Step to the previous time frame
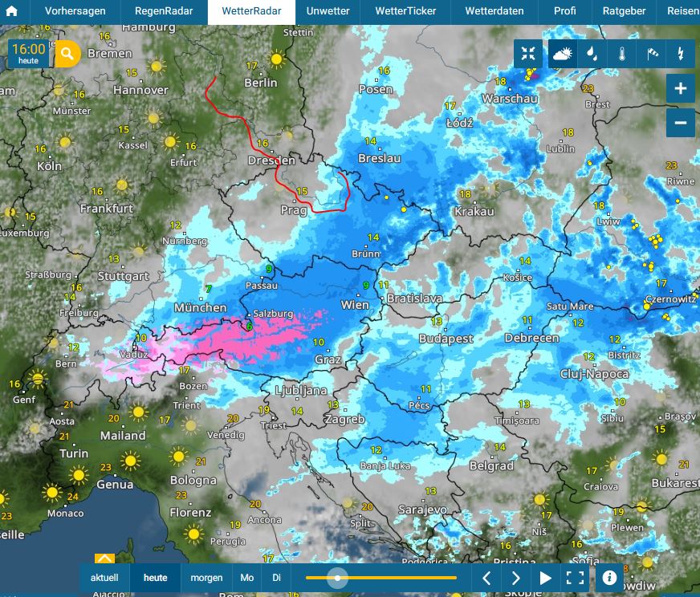The width and height of the screenshot is (700, 597). pyautogui.click(x=486, y=578)
